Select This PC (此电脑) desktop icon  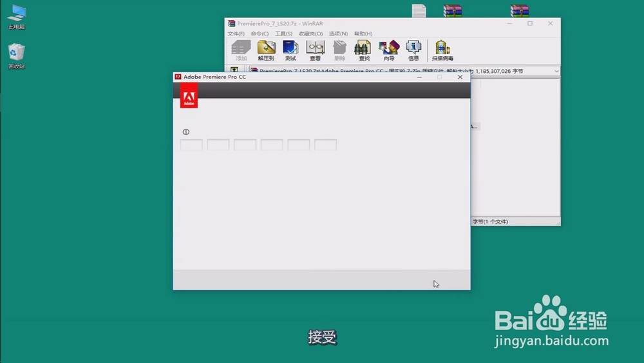[17, 17]
